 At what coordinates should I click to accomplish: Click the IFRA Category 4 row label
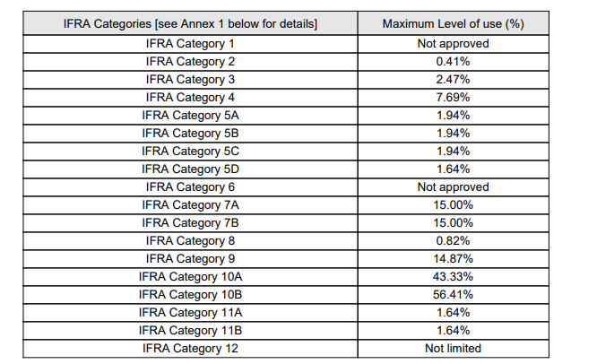click(x=189, y=97)
